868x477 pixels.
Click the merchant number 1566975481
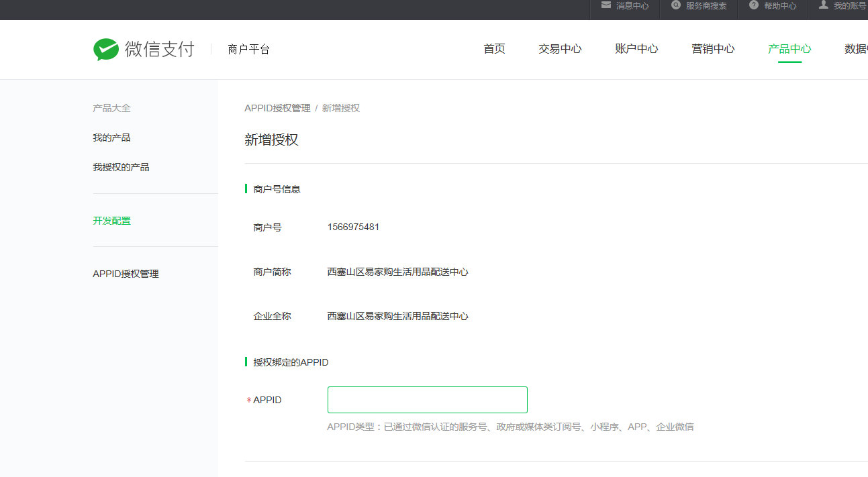[353, 227]
